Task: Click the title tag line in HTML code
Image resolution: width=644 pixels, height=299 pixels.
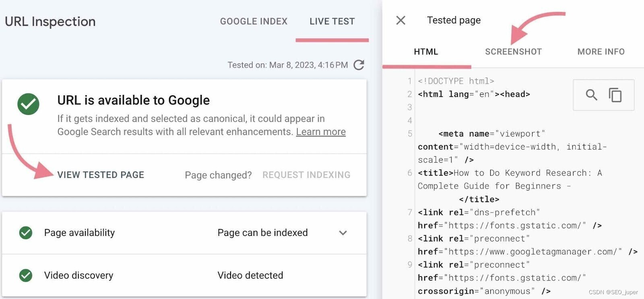Action: [x=509, y=173]
